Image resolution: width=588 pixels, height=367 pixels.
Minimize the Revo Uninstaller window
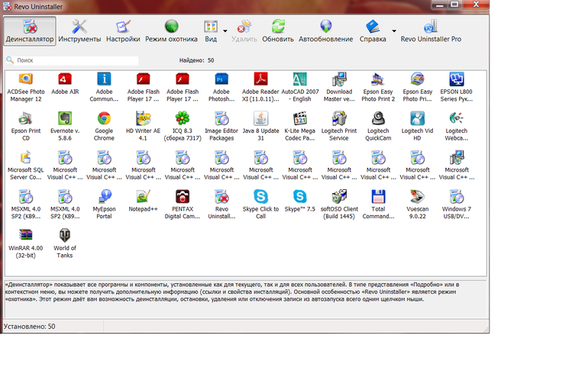click(x=440, y=5)
